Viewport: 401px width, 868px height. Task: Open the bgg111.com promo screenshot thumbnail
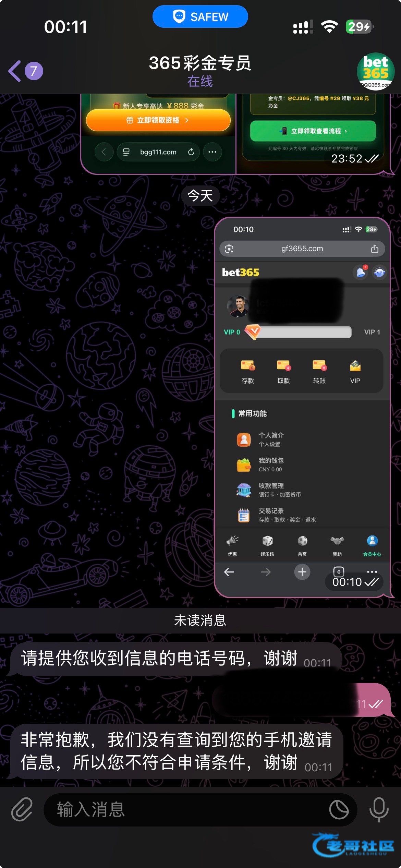point(158,134)
